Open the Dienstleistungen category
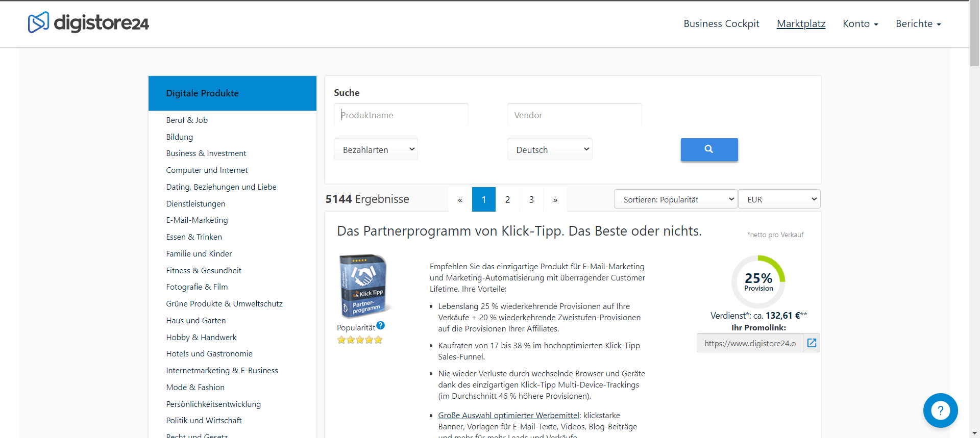The width and height of the screenshot is (980, 438). click(195, 203)
